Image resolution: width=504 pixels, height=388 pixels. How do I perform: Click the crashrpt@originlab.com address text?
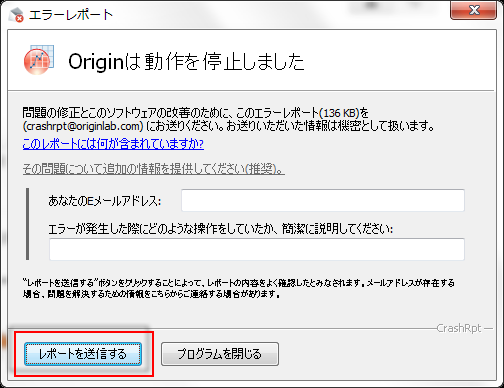[x=83, y=126]
